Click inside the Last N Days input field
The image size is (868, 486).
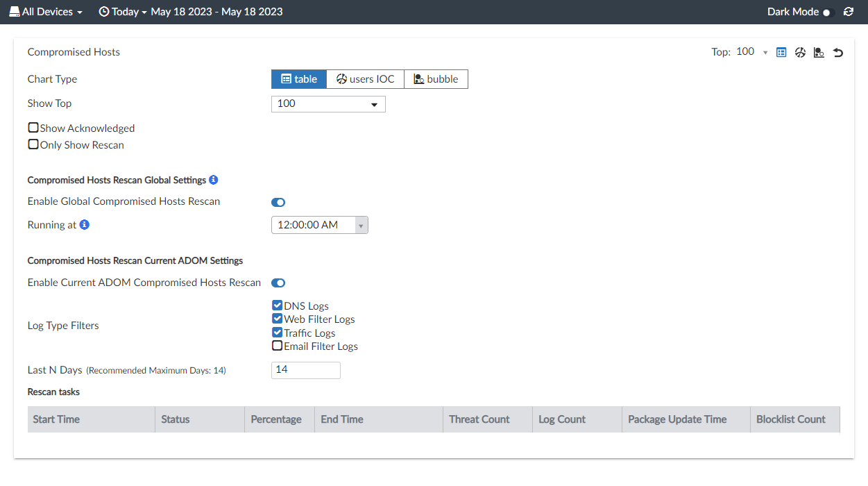pyautogui.click(x=305, y=370)
